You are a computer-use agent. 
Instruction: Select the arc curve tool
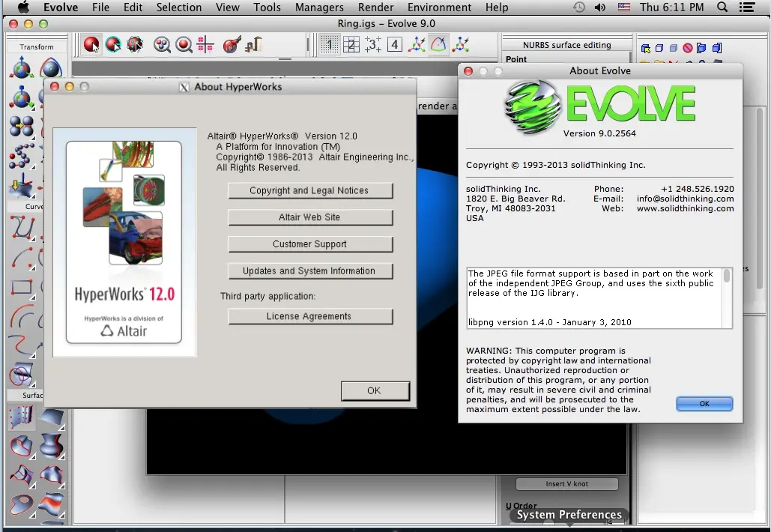pyautogui.click(x=22, y=258)
